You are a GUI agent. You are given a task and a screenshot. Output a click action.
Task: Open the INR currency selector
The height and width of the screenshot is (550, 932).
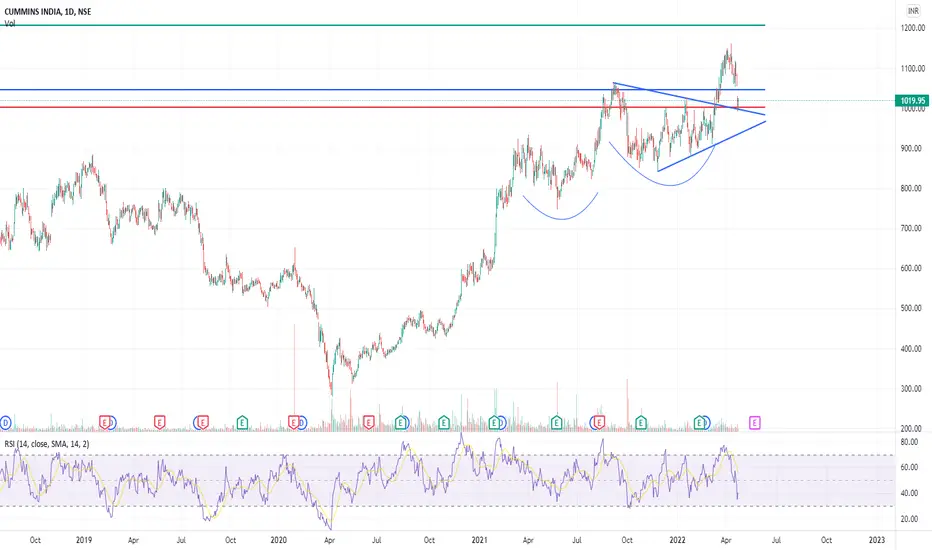click(913, 11)
